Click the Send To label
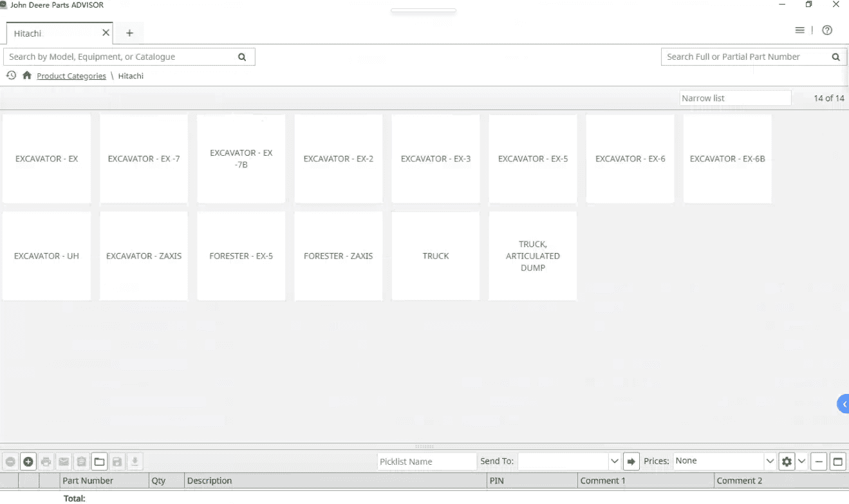This screenshot has height=504, width=849. (497, 461)
